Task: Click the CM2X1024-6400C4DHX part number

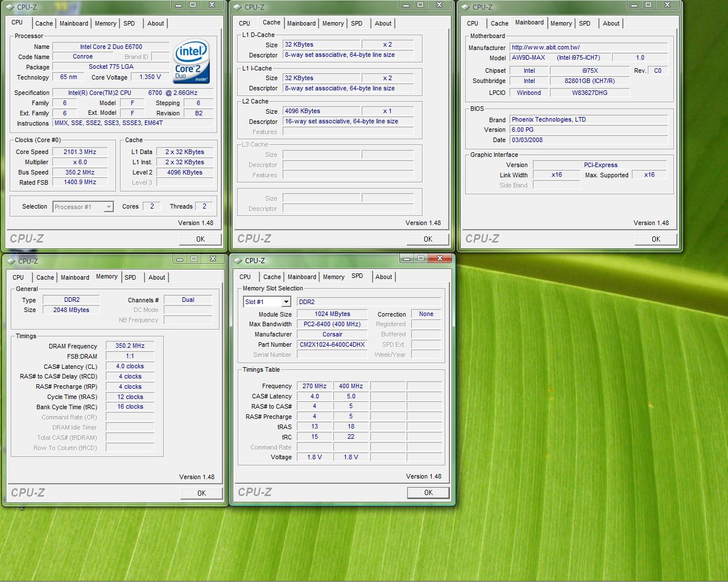Action: coord(332,344)
